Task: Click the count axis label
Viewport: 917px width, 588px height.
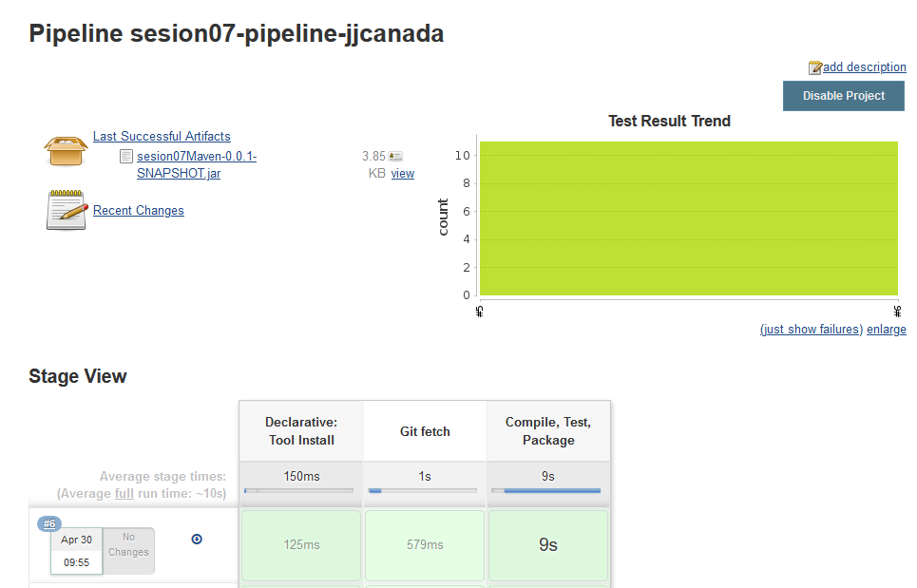Action: click(443, 217)
